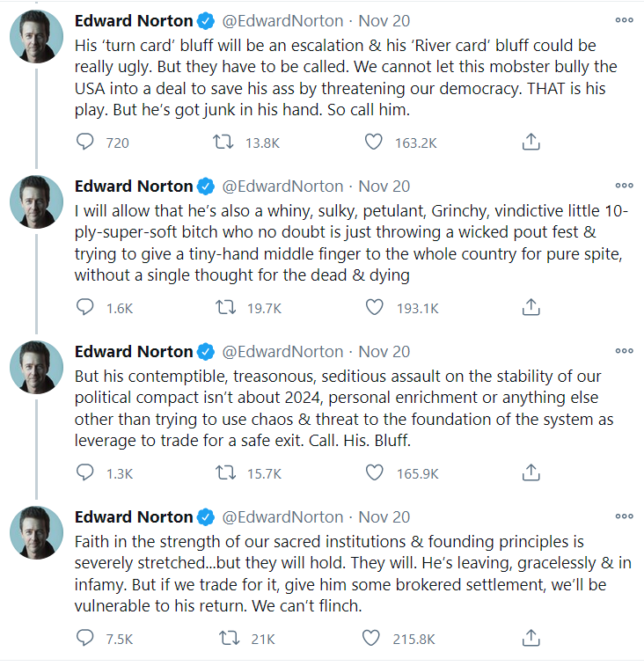This screenshot has height=666, width=644.
Task: Share the 'wicked pout fest' tweet
Action: click(531, 307)
